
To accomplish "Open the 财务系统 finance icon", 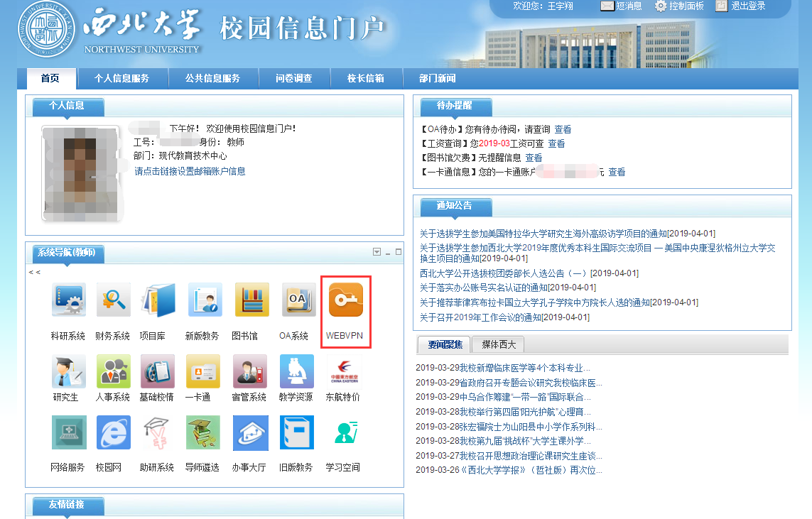I will click(114, 300).
